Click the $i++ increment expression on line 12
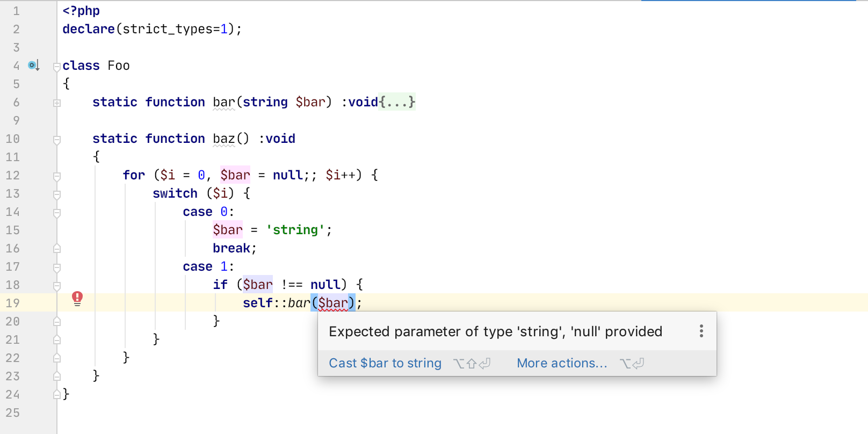The width and height of the screenshot is (868, 434). tap(341, 175)
